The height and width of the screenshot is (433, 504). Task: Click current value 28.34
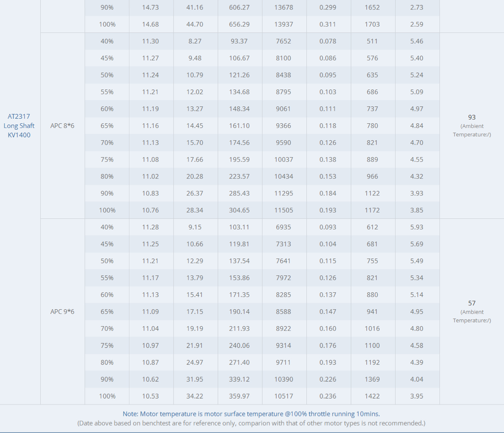[x=195, y=210]
